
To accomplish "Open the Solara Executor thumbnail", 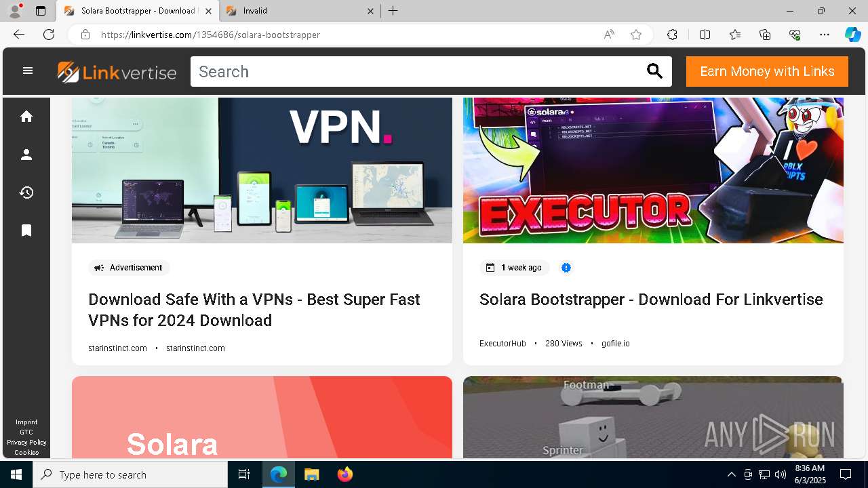I will click(x=653, y=170).
